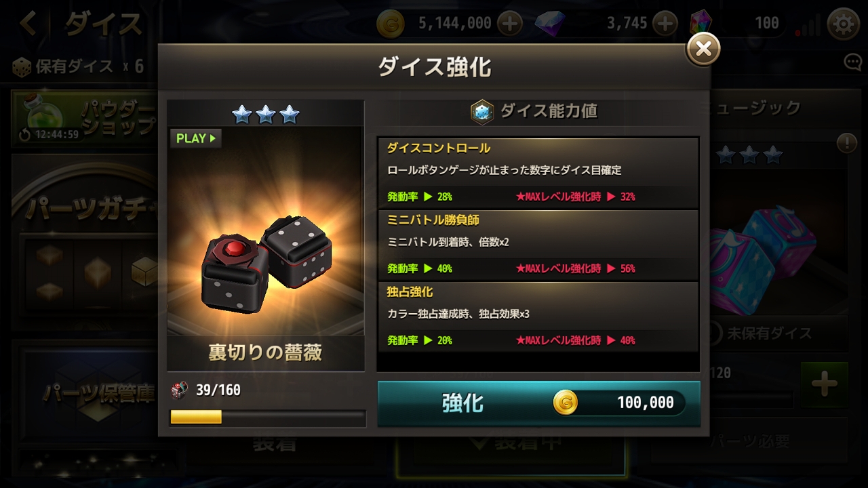Click the green plus parts button
The width and height of the screenshot is (868, 488).
click(825, 385)
